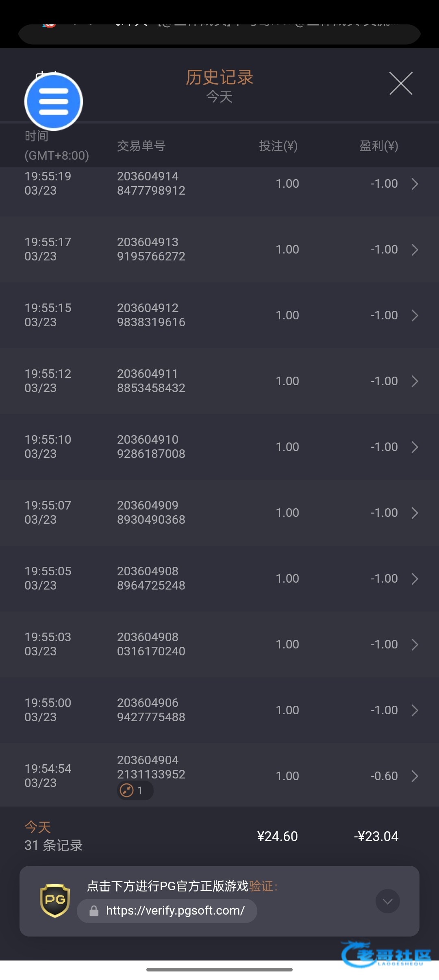
Task: Tap the 历史记录 title heading
Action: click(x=219, y=77)
